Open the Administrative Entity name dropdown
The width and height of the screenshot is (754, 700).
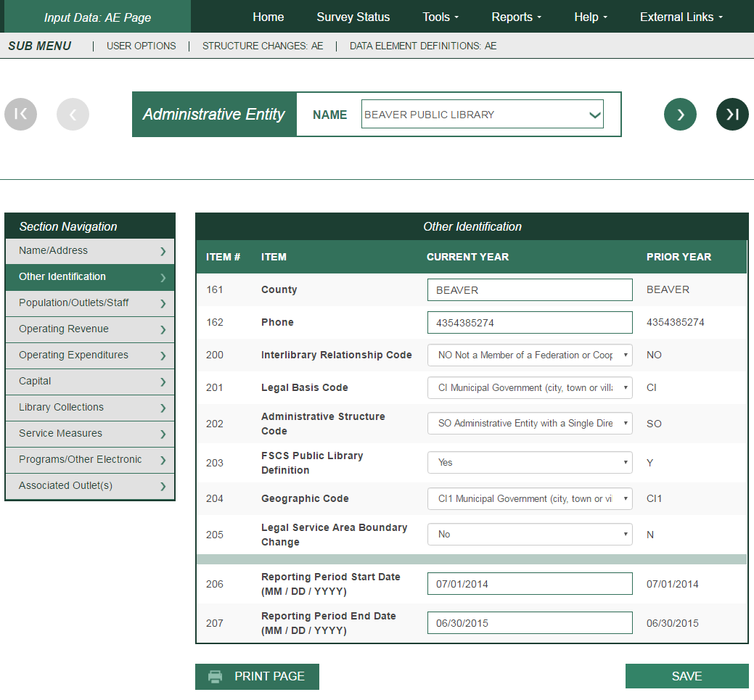pyautogui.click(x=482, y=115)
